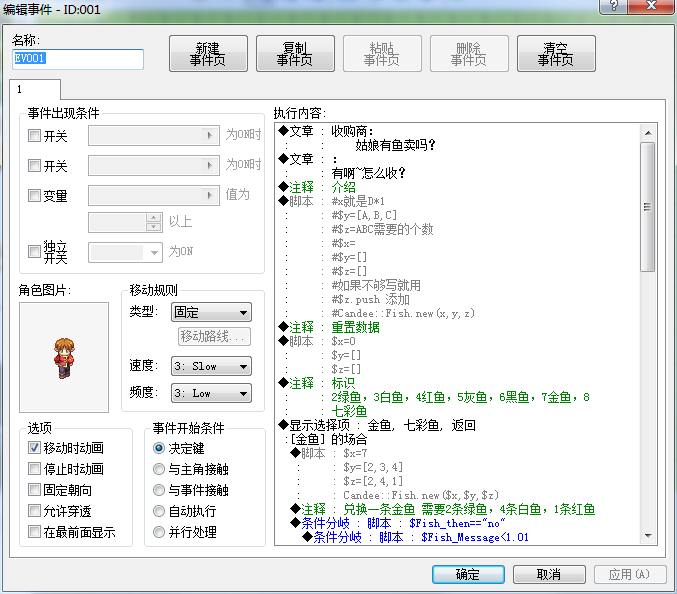677x594 pixels.
Task: Select the 注释 : 标识 comment line
Action: click(x=317, y=383)
